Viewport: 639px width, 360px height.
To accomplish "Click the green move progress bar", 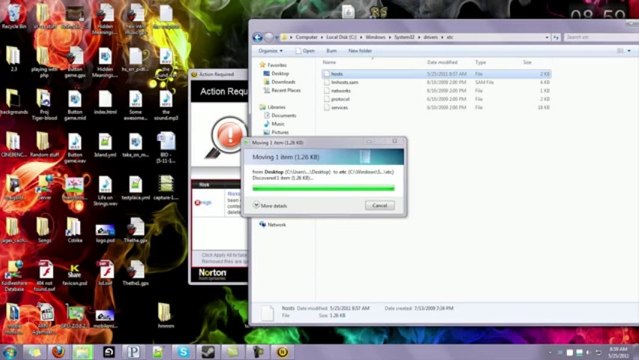I will point(324,188).
